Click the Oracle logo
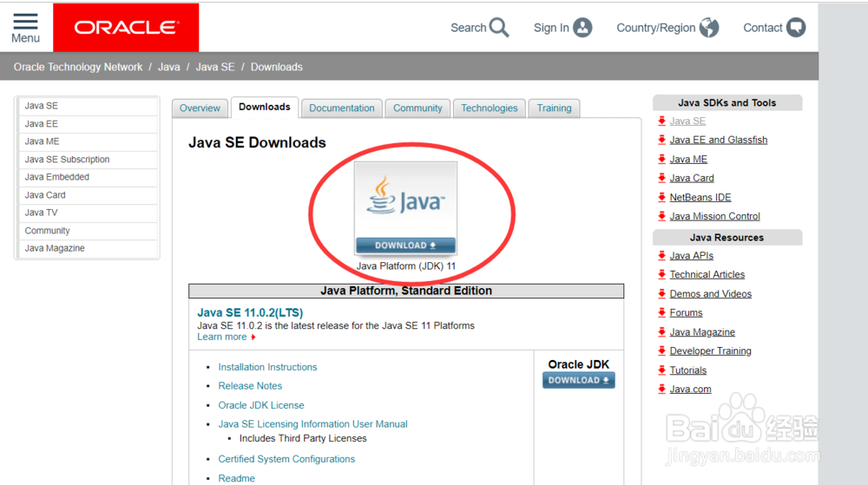This screenshot has width=868, height=485. [126, 28]
